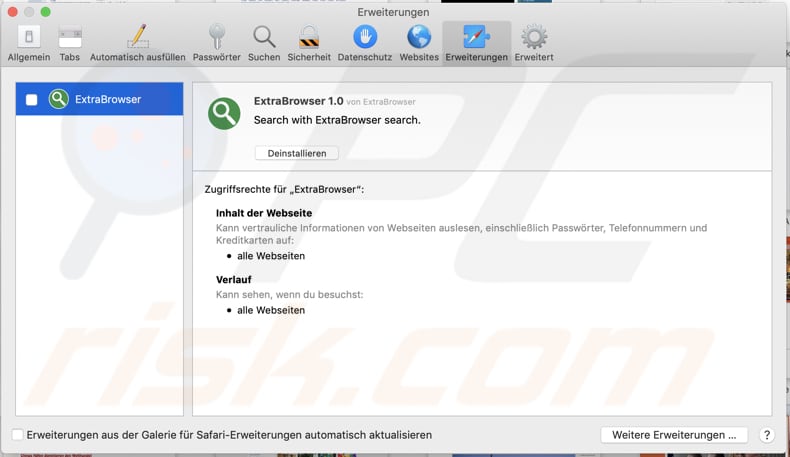790x457 pixels.
Task: Open help with the question mark button
Action: (767, 435)
